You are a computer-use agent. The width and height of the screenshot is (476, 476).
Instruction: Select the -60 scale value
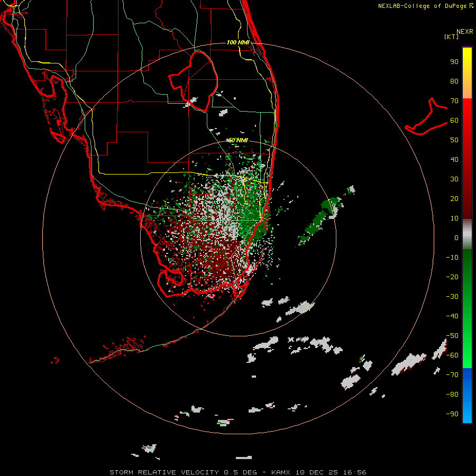pos(452,355)
